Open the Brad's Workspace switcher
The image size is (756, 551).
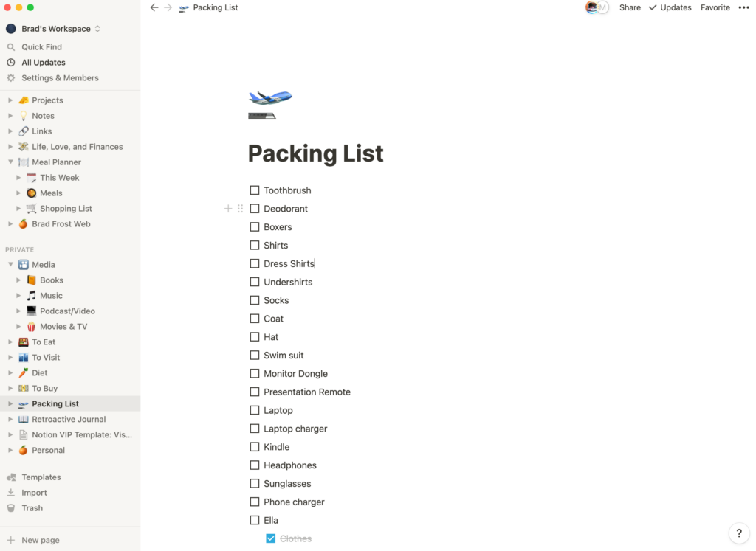pos(53,29)
